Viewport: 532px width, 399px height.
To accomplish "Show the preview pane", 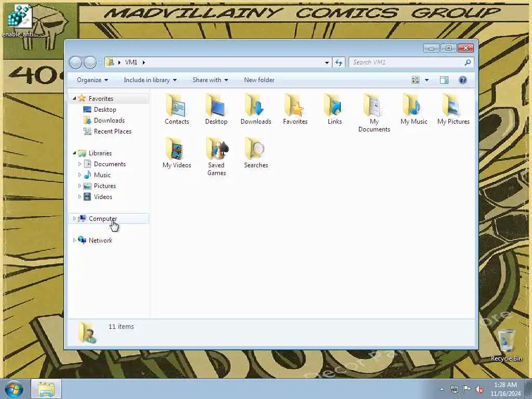I will click(444, 80).
